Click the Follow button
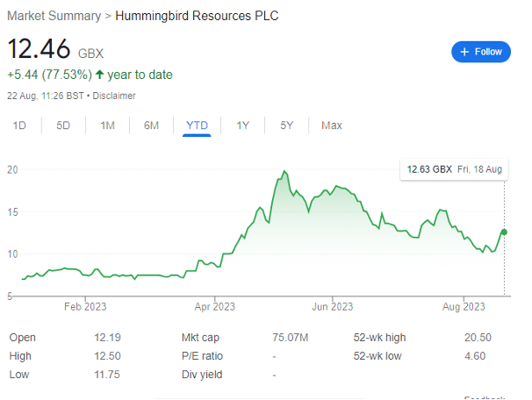 tap(480, 52)
